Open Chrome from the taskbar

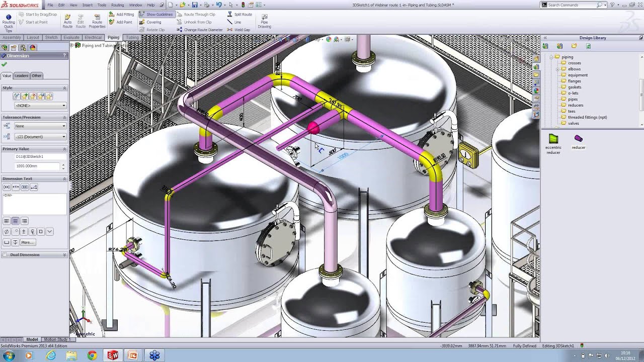[92, 355]
